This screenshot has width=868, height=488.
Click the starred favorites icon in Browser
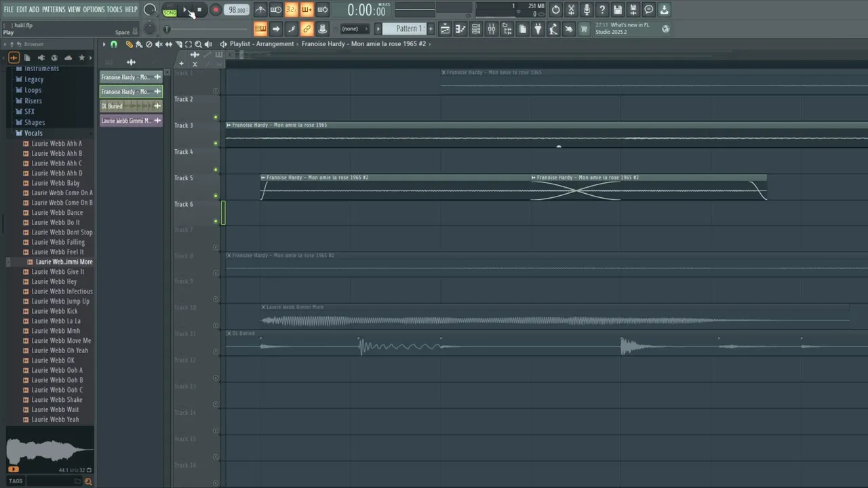click(x=82, y=58)
